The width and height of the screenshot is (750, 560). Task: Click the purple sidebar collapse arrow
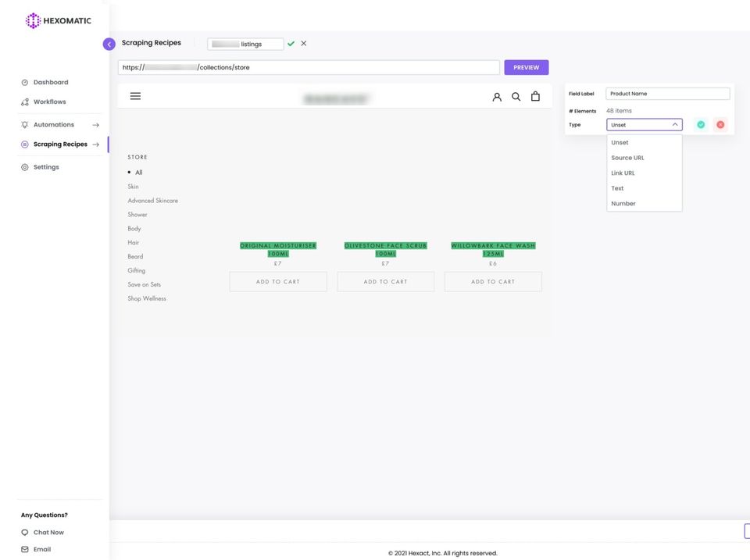click(109, 44)
